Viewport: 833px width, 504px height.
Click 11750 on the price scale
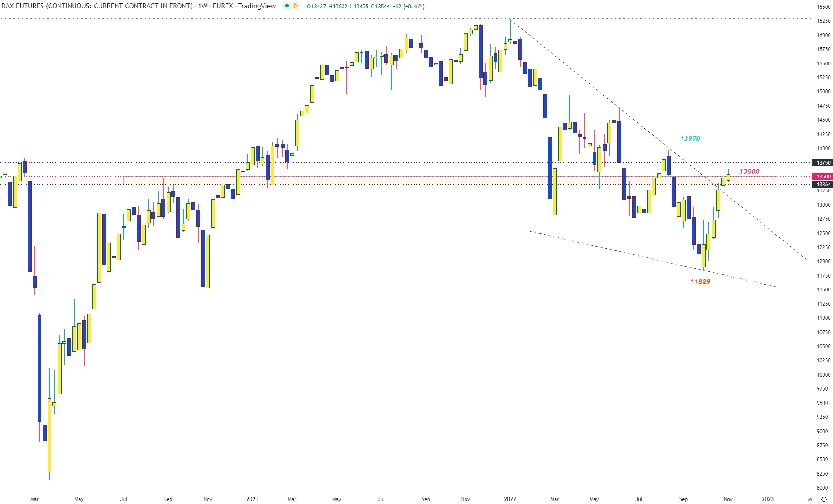[824, 276]
